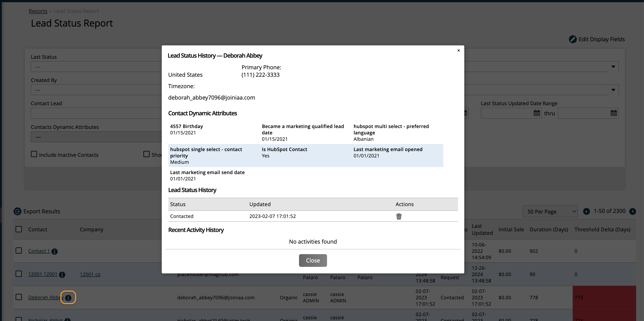
Task: Open info for 12001 12001 contact
Action: tap(62, 275)
